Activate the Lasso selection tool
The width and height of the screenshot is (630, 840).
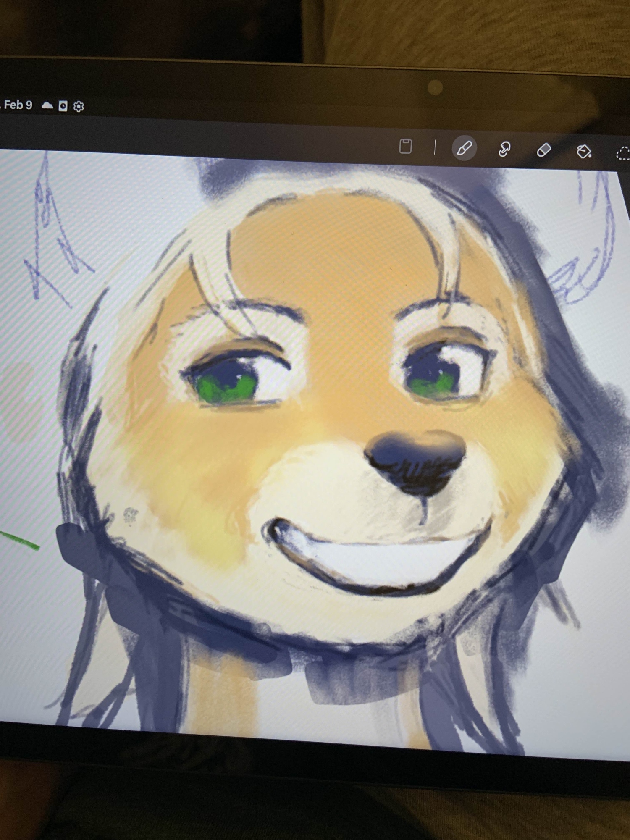pos(623,153)
